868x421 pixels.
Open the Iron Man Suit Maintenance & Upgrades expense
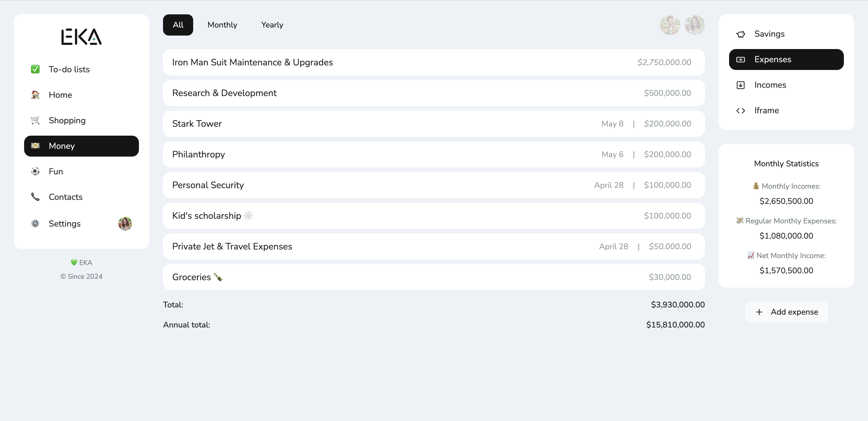pos(434,62)
